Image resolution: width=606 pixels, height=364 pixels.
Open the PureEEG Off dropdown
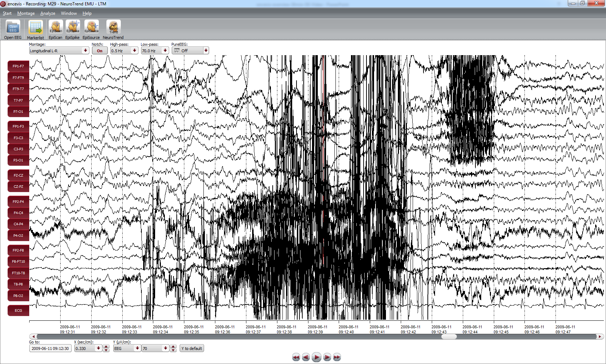(x=190, y=51)
